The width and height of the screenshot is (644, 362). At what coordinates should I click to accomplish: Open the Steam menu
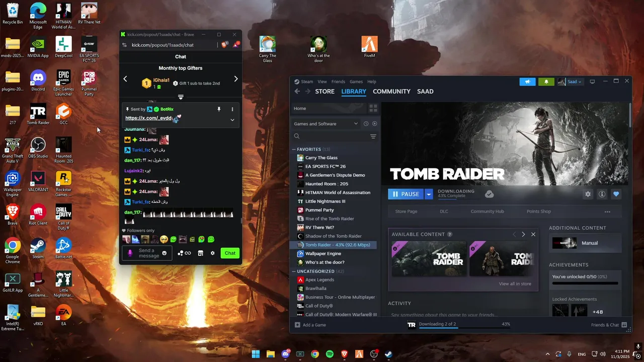point(307,81)
